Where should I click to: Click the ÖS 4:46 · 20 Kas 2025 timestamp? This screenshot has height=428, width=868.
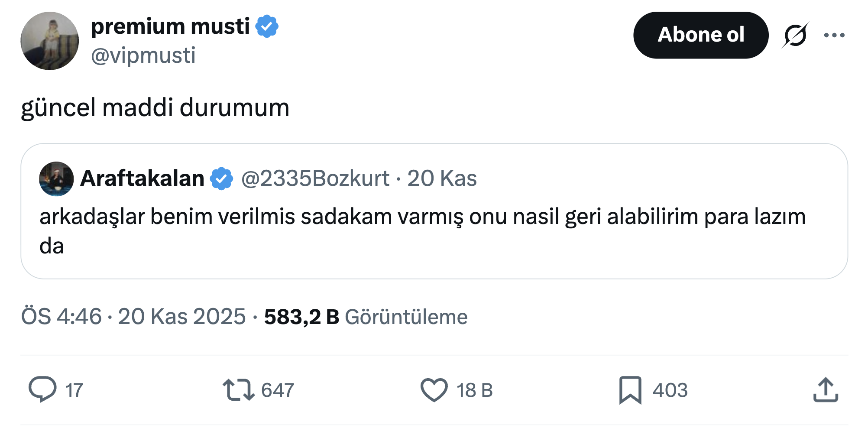(x=133, y=316)
